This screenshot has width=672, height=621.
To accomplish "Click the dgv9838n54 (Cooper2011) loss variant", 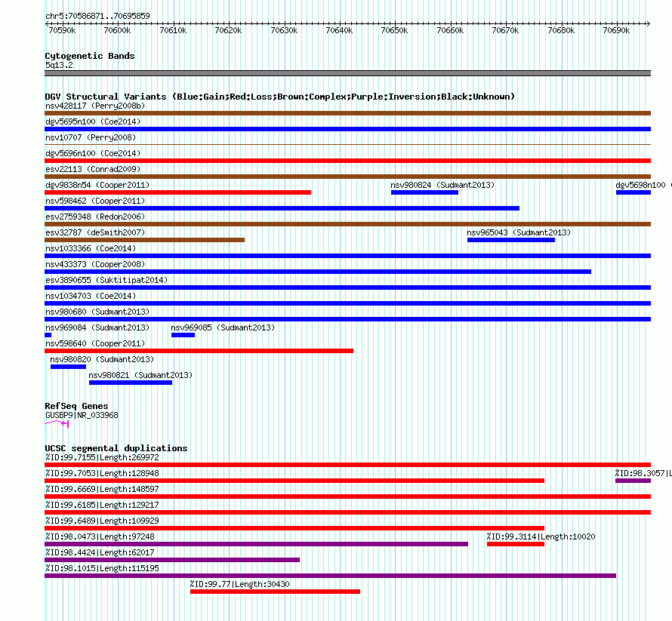I will 178,192.
